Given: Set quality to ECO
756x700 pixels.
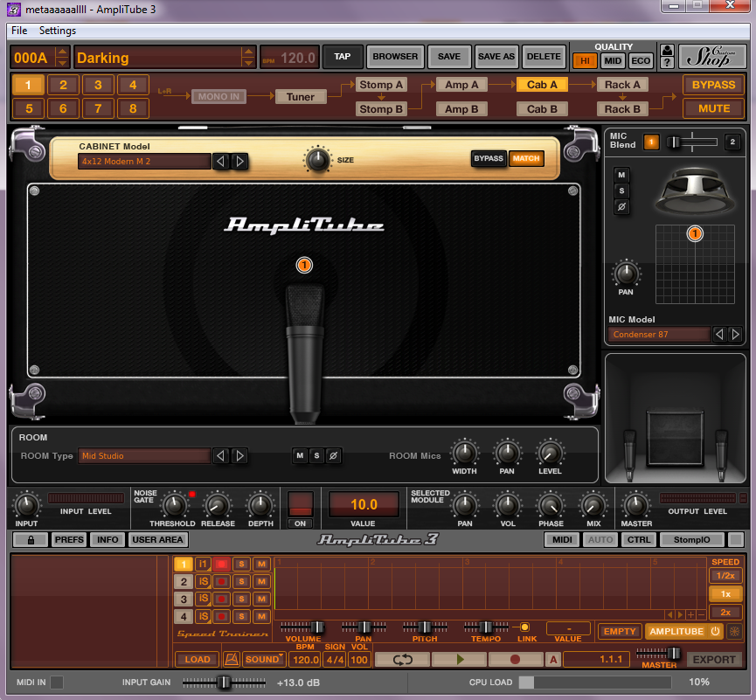Looking at the screenshot, I should coord(641,61).
